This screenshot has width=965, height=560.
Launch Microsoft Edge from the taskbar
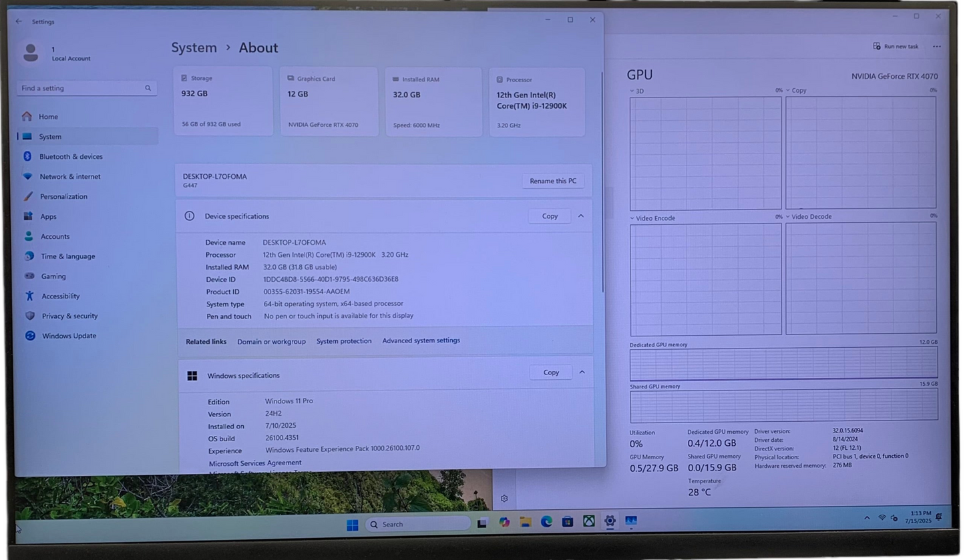pyautogui.click(x=546, y=522)
